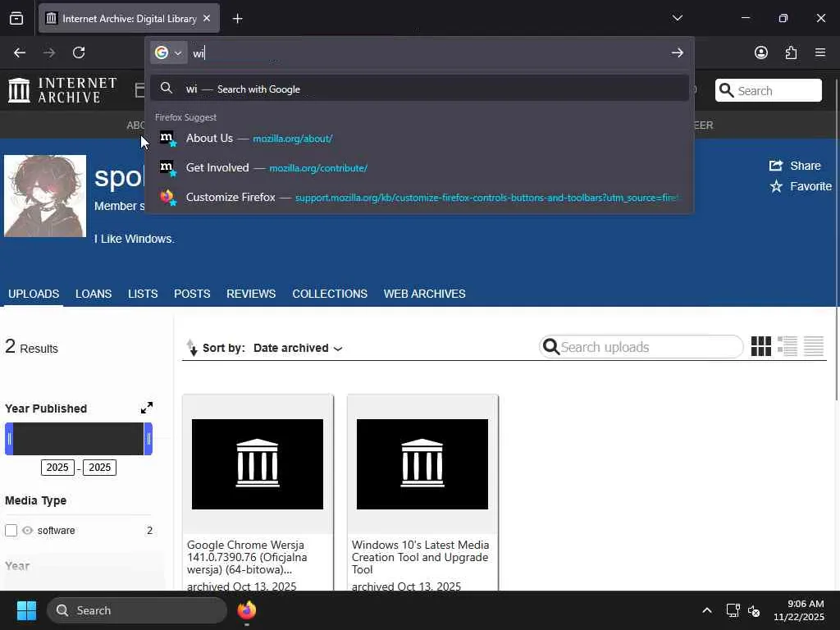Screen dimensions: 840x630
Task: Switch to the POSTS tab
Action: tap(192, 294)
